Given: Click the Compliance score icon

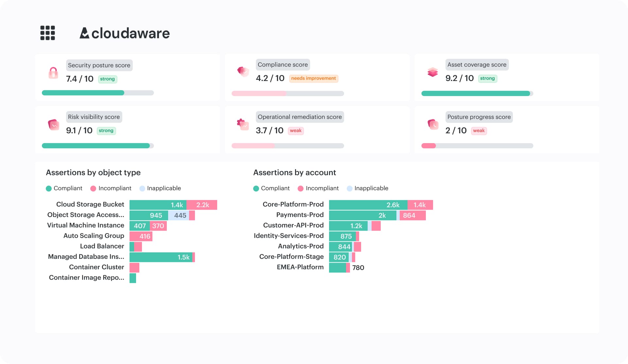Looking at the screenshot, I should (243, 72).
